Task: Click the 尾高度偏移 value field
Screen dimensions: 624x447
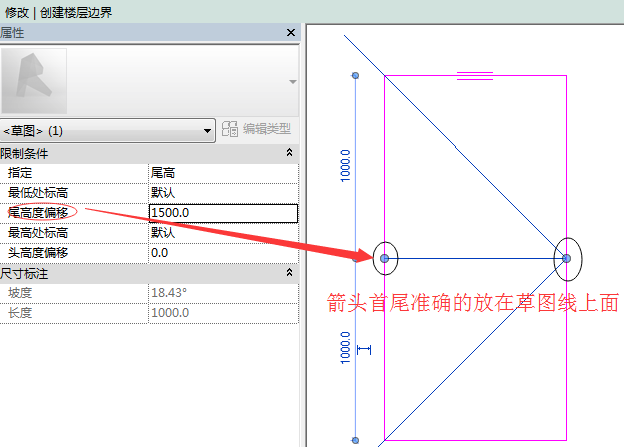Action: [222, 213]
